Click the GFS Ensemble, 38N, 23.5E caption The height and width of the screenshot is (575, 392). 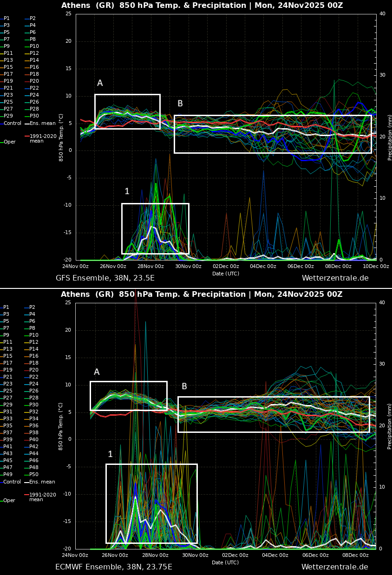pos(105,278)
